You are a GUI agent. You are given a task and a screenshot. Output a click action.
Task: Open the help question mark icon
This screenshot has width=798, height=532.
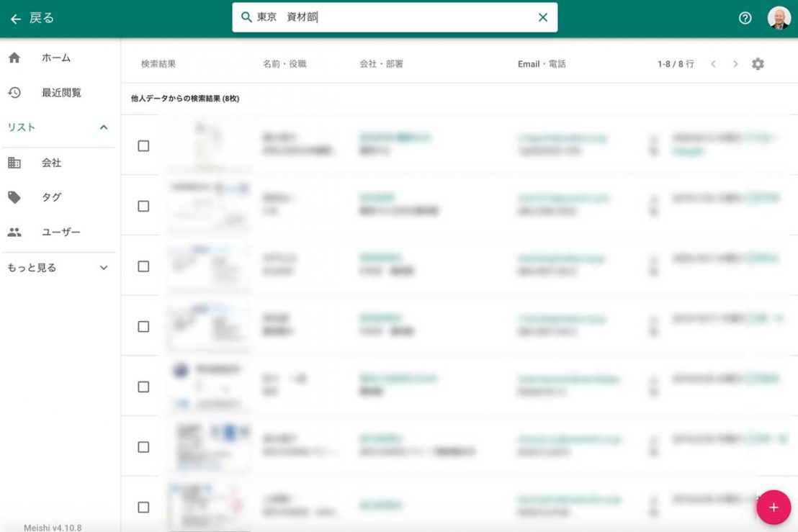(745, 18)
